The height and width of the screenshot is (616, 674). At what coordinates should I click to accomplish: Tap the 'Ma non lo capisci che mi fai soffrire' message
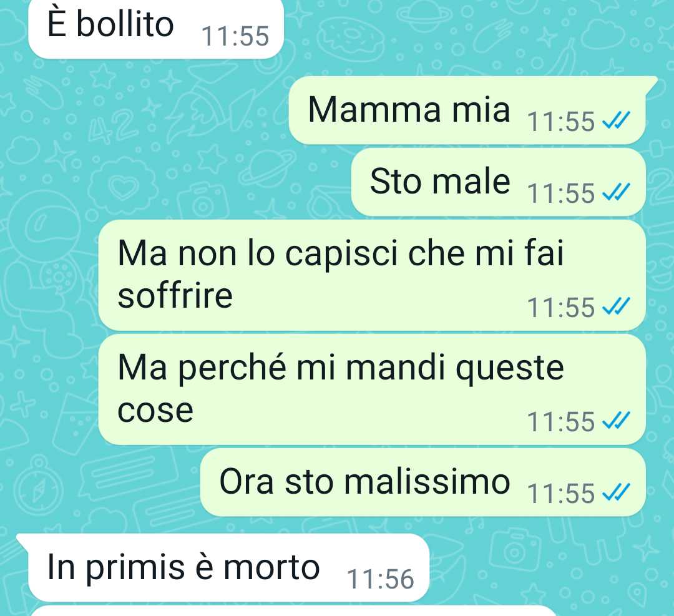click(x=372, y=275)
